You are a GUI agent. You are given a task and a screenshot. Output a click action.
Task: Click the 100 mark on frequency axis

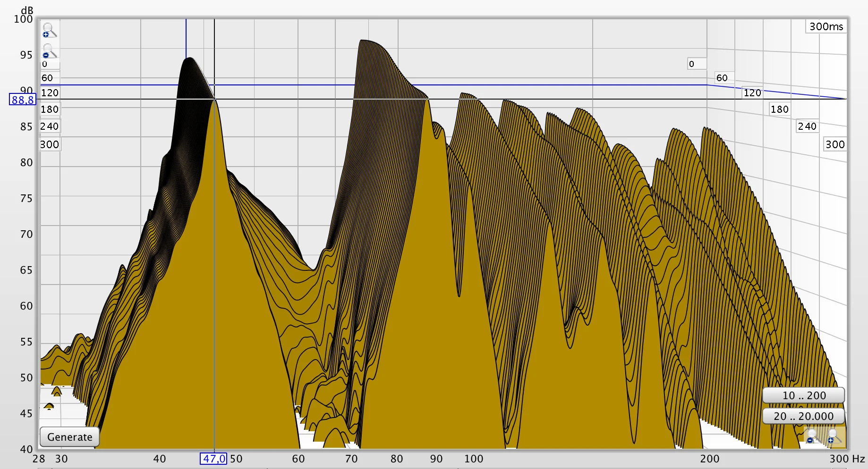[x=474, y=459]
